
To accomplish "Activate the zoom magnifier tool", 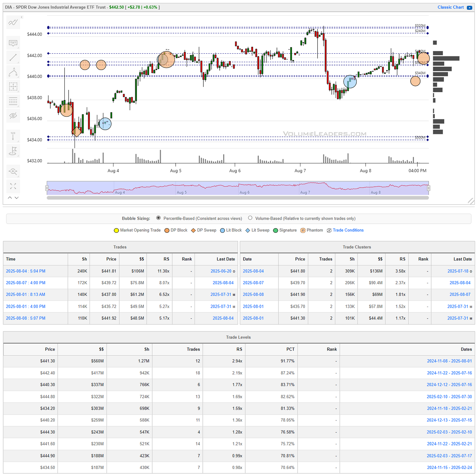I will pyautogui.click(x=13, y=171).
